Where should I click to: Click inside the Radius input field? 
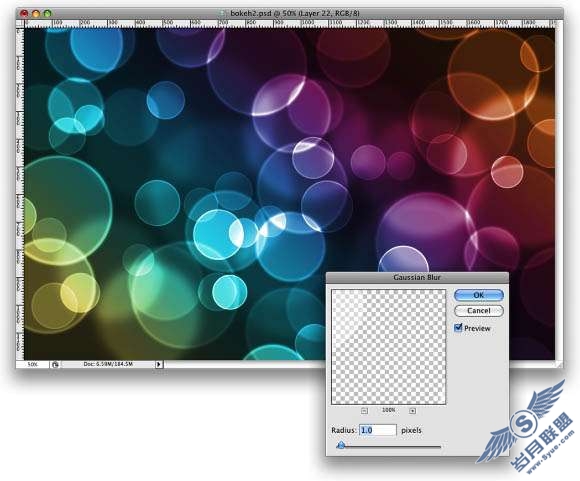coord(378,430)
